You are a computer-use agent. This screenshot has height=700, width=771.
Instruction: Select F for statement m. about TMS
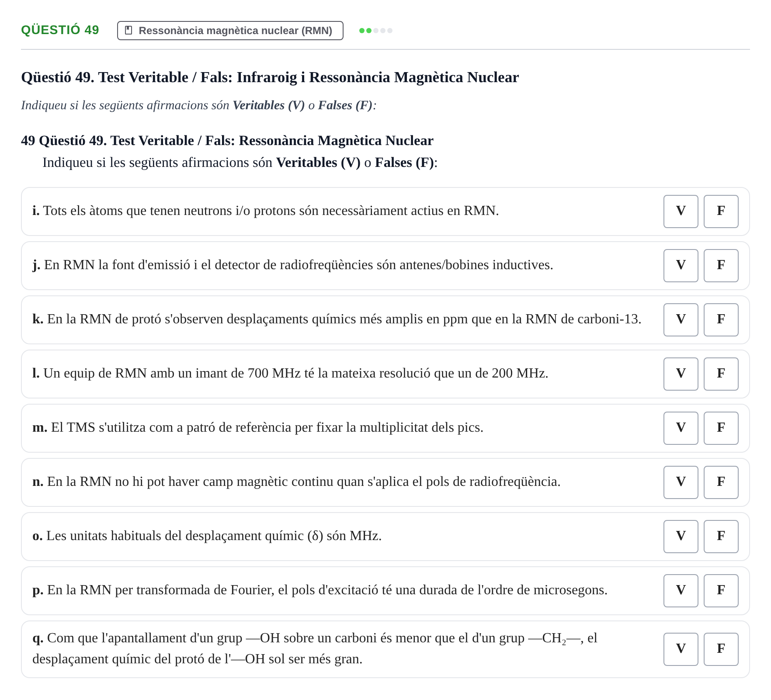(x=721, y=428)
